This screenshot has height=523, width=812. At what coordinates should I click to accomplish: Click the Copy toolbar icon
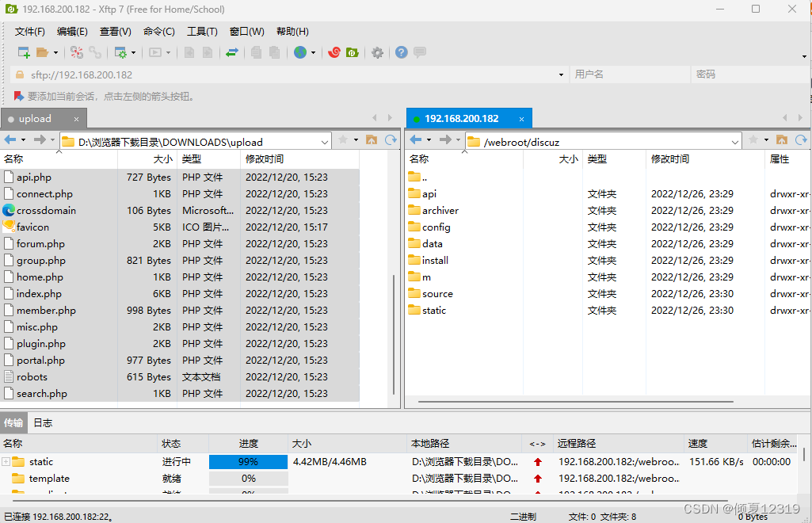[256, 52]
